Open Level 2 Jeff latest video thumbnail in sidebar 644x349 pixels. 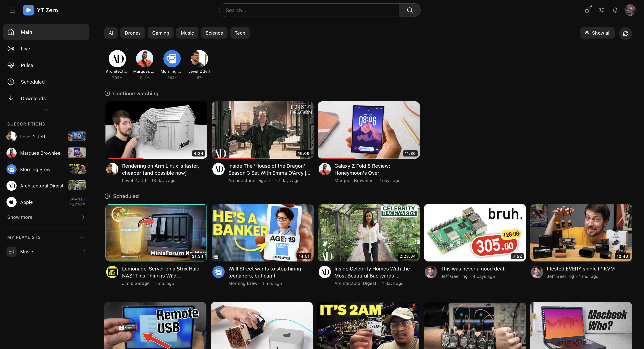click(77, 136)
